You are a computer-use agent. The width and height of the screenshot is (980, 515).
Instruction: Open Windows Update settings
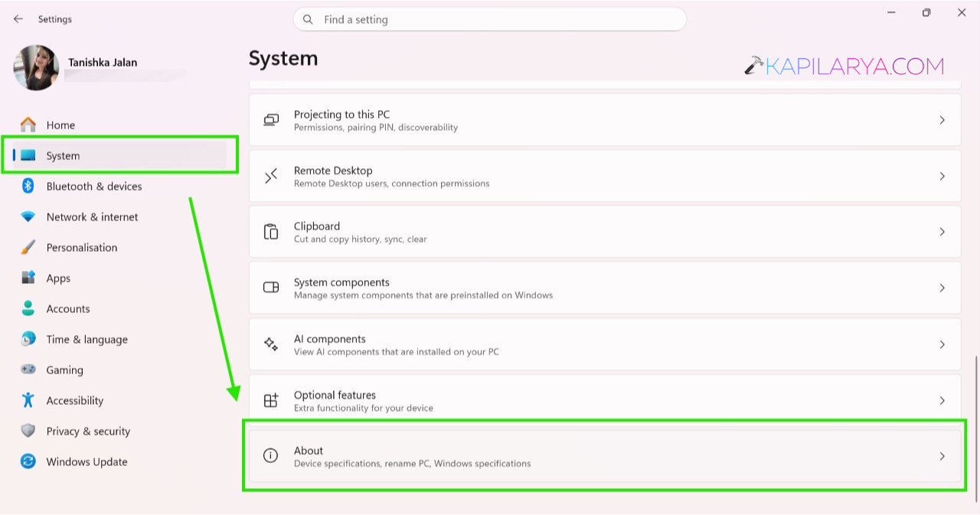point(119,461)
